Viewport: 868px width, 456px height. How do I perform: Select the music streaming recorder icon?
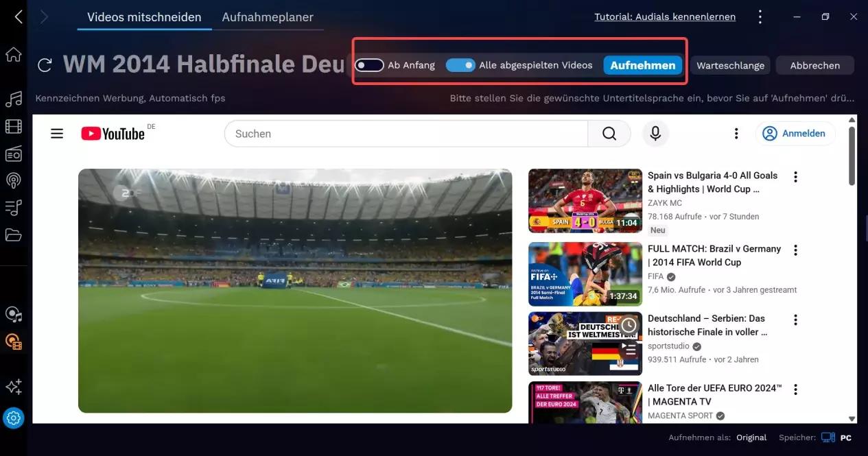pos(13,314)
